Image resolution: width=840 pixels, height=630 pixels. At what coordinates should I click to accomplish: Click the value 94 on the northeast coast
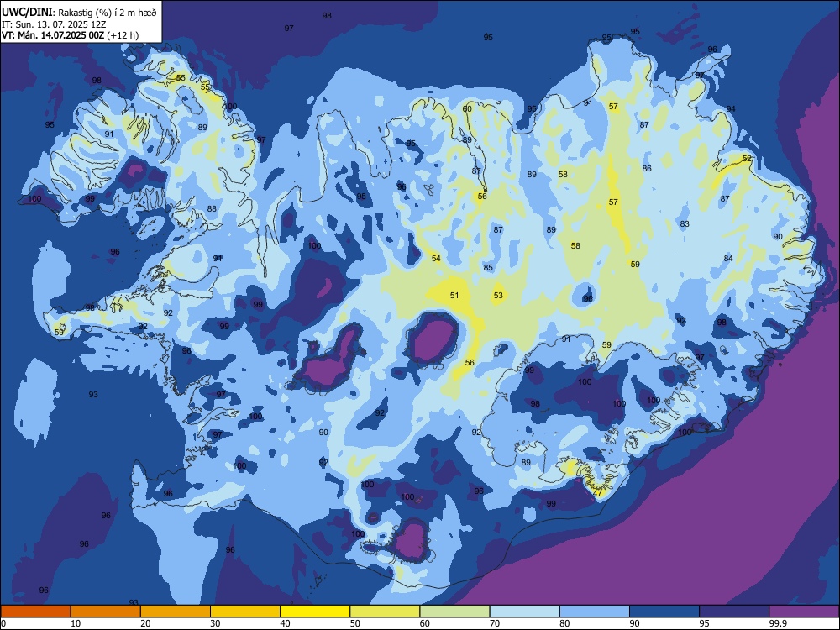point(731,108)
